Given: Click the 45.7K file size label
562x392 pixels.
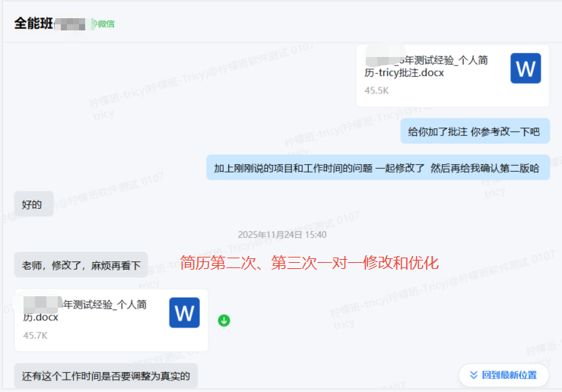Looking at the screenshot, I should (x=35, y=335).
